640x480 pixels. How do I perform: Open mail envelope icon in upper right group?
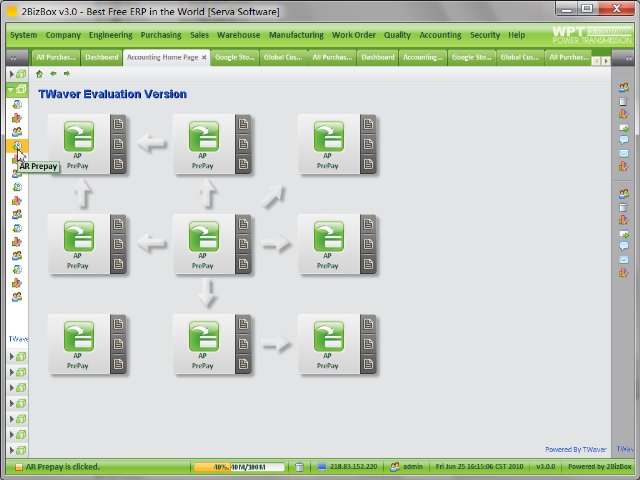pos(624,153)
